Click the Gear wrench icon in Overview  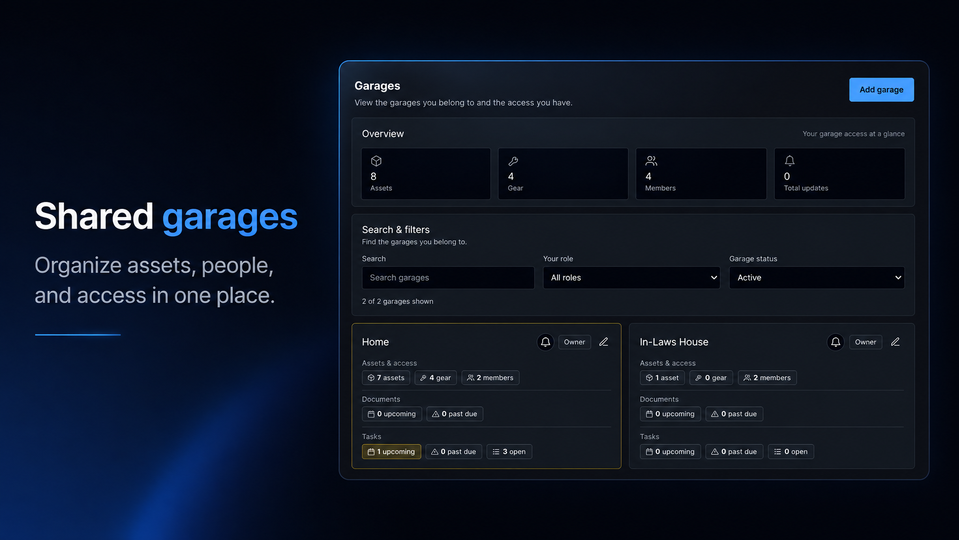point(513,161)
